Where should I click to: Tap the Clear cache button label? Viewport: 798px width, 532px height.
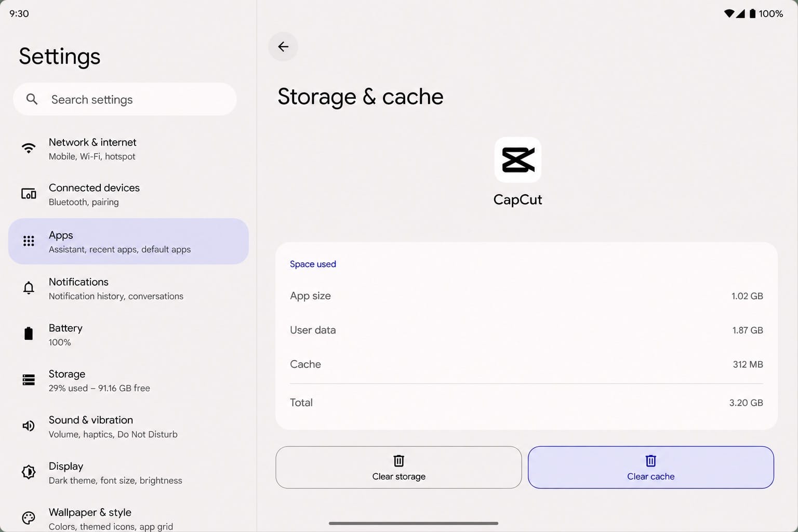point(651,476)
